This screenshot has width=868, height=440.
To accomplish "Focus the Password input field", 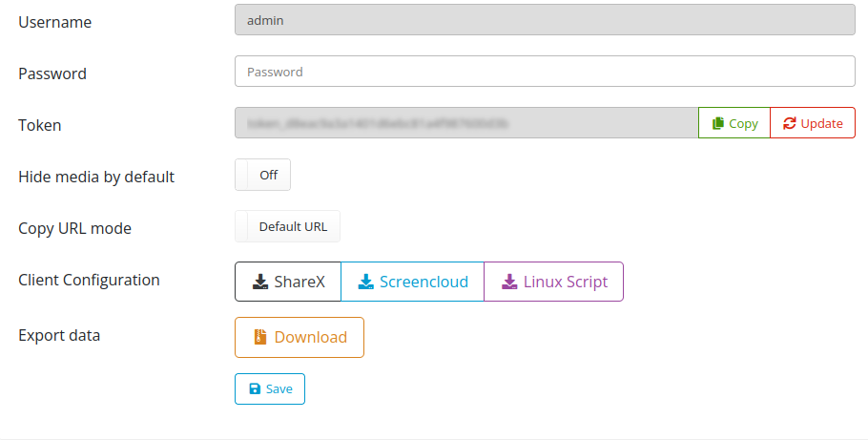I will click(x=545, y=71).
